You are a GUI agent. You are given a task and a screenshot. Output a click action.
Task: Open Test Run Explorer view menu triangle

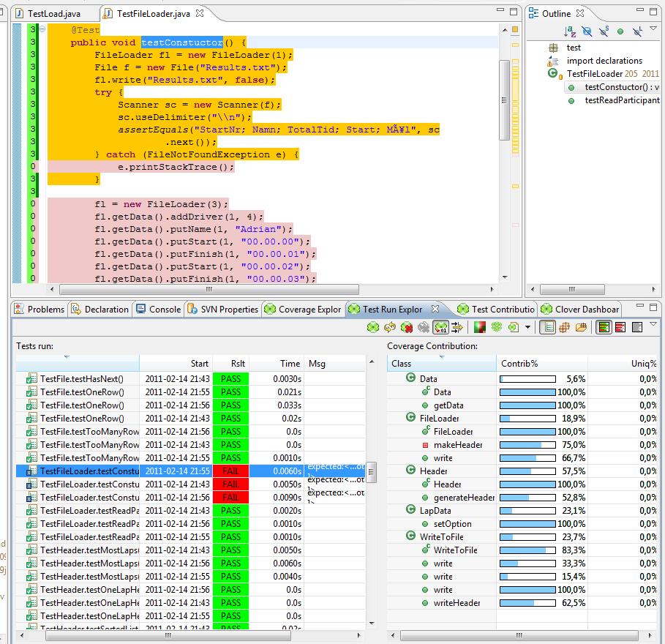653,324
